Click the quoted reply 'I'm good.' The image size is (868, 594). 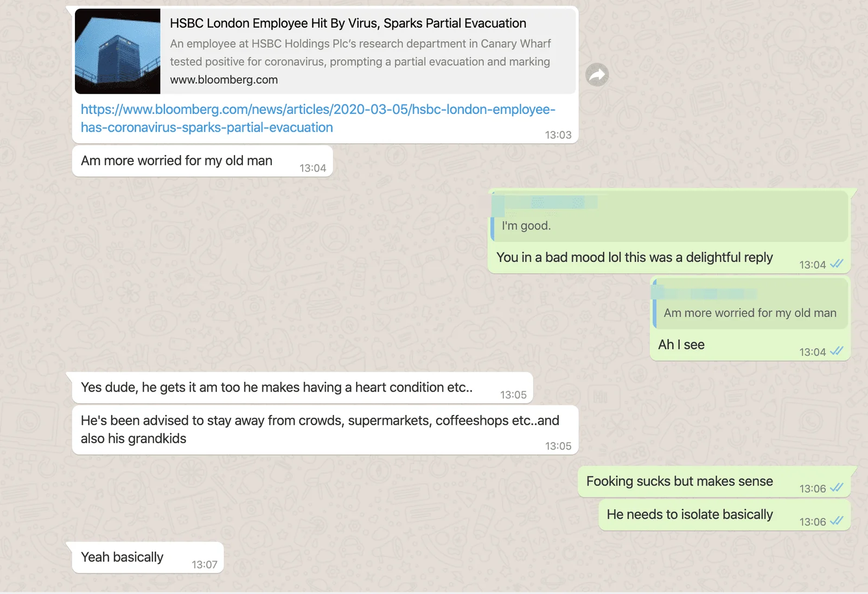point(669,216)
